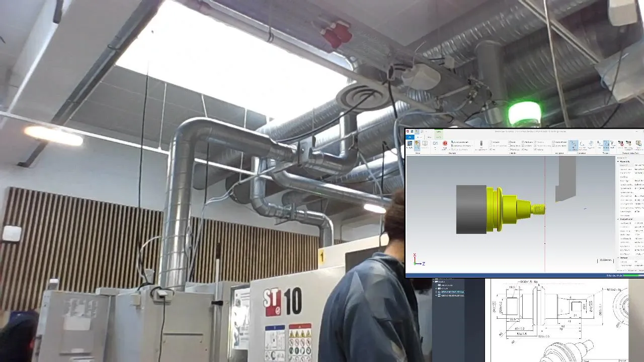
Task: Expand the highlighted tree row using its plus sign
Action: click(x=436, y=292)
